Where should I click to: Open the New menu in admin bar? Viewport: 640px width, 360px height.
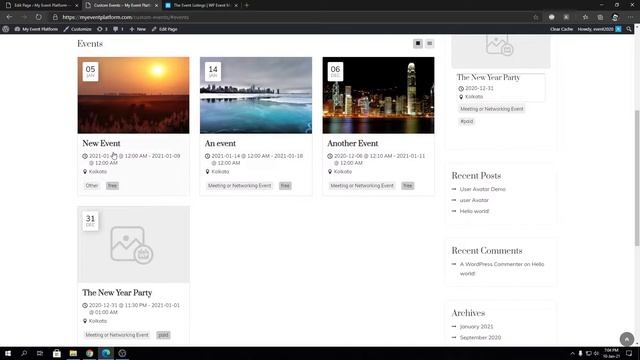click(x=138, y=29)
